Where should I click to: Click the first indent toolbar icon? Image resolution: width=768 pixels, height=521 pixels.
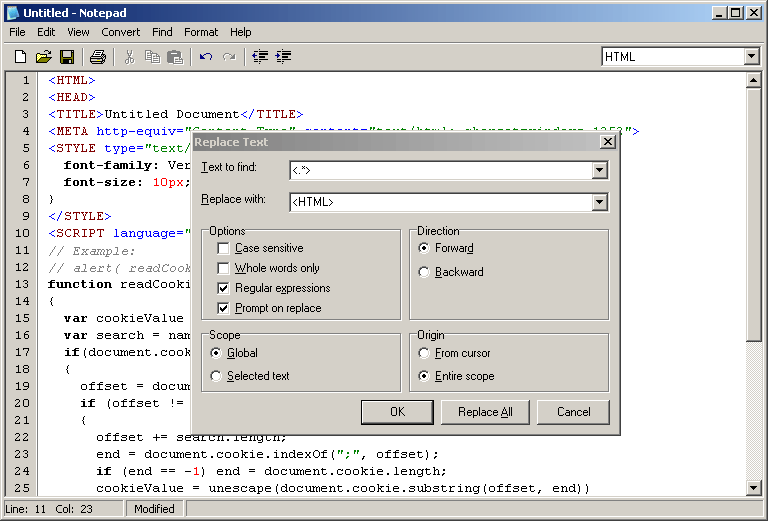(x=260, y=57)
